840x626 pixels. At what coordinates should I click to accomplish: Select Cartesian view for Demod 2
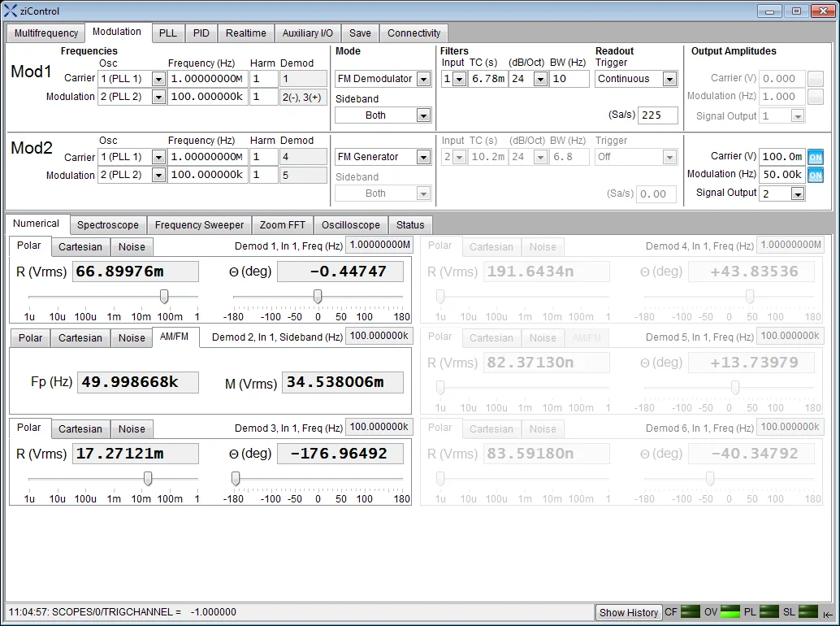click(80, 338)
